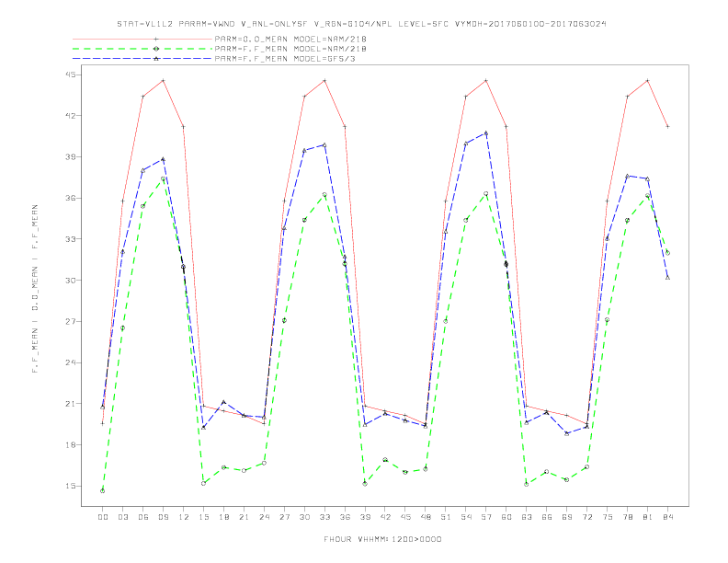
Task: Click the chart title starting STAT=VL1L2
Action: point(361,24)
